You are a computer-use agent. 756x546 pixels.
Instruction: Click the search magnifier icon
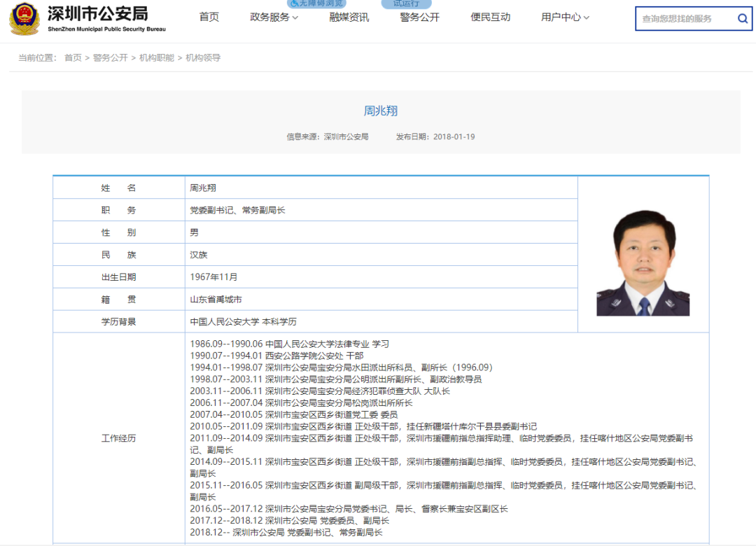coord(743,19)
